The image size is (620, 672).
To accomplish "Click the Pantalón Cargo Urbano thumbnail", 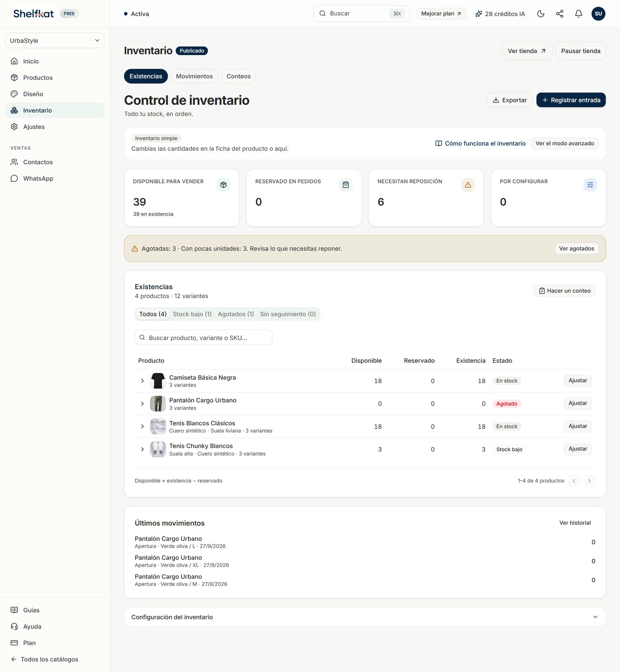I will 158,404.
